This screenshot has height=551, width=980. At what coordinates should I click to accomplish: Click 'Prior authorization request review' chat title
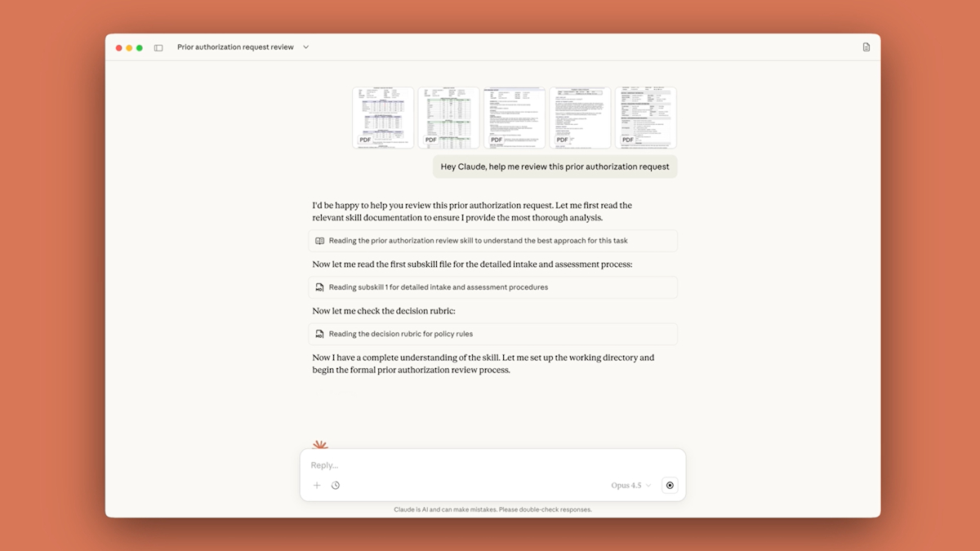click(x=235, y=47)
